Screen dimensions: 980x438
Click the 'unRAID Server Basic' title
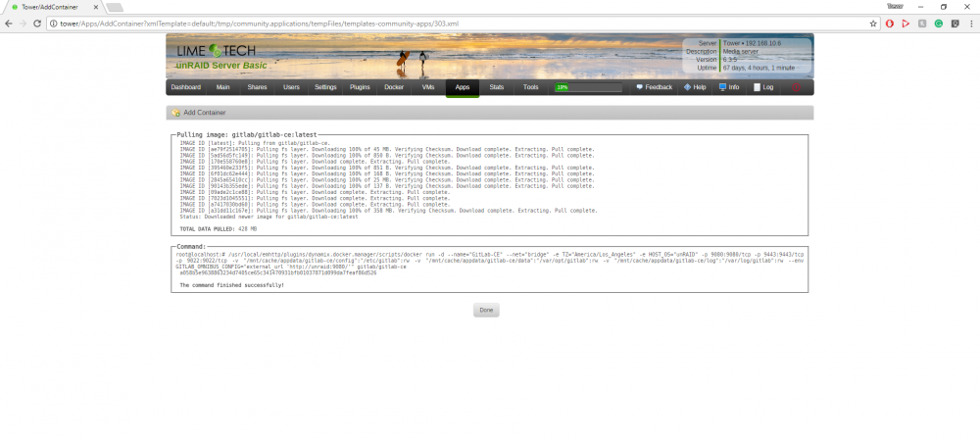coord(221,66)
